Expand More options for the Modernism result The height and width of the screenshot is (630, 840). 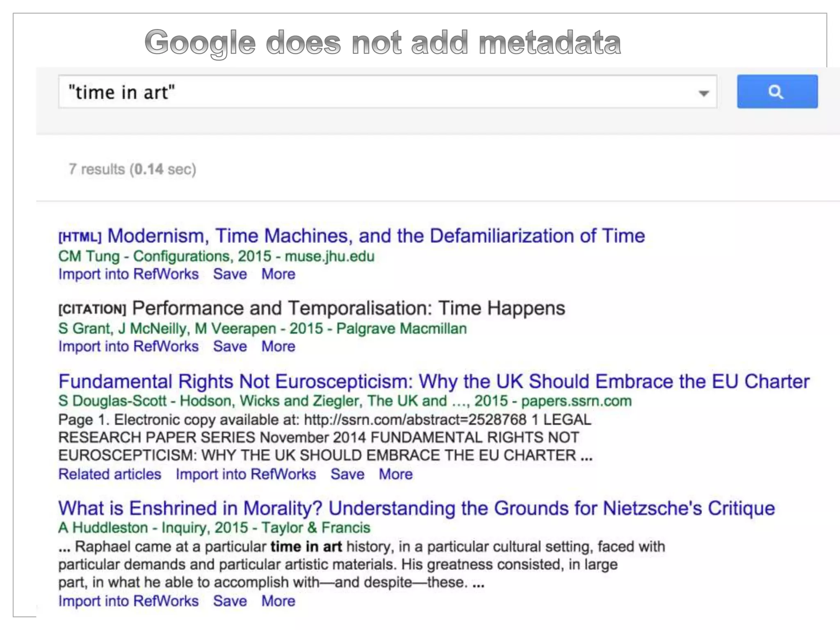278,274
